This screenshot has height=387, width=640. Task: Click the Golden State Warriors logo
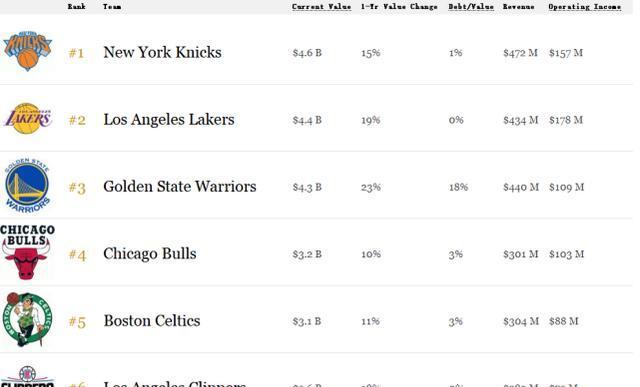pyautogui.click(x=27, y=185)
